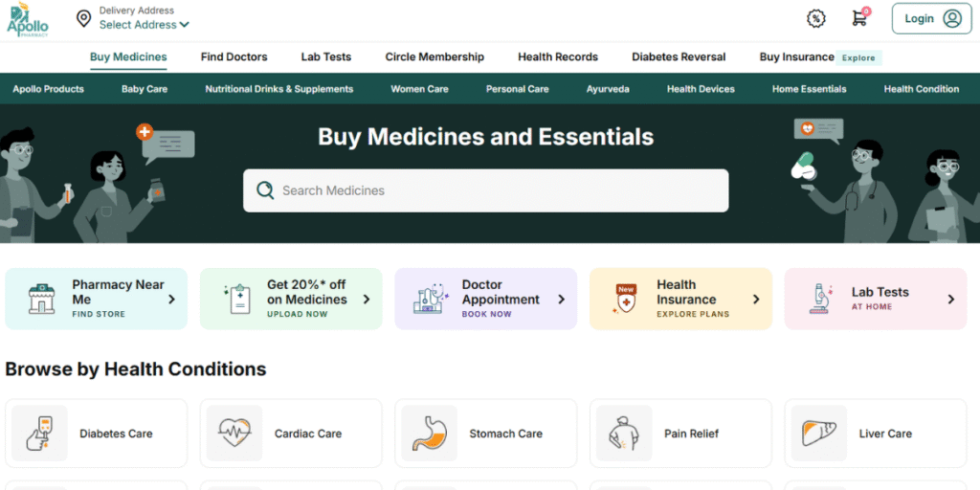This screenshot has width=980, height=490.
Task: Click chevron on Pharmacy Near Me card
Action: [172, 300]
